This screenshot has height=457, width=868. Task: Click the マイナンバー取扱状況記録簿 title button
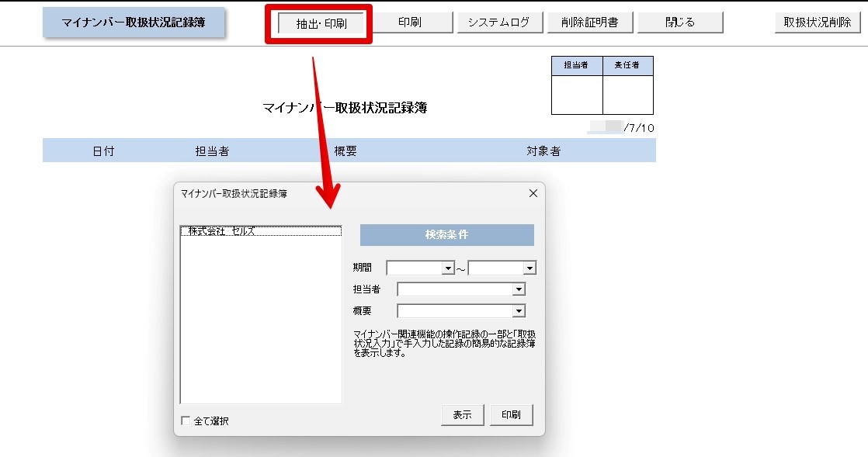(x=134, y=23)
